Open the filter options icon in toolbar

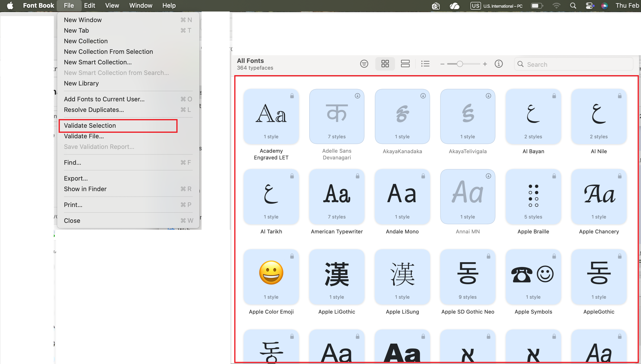tap(364, 64)
